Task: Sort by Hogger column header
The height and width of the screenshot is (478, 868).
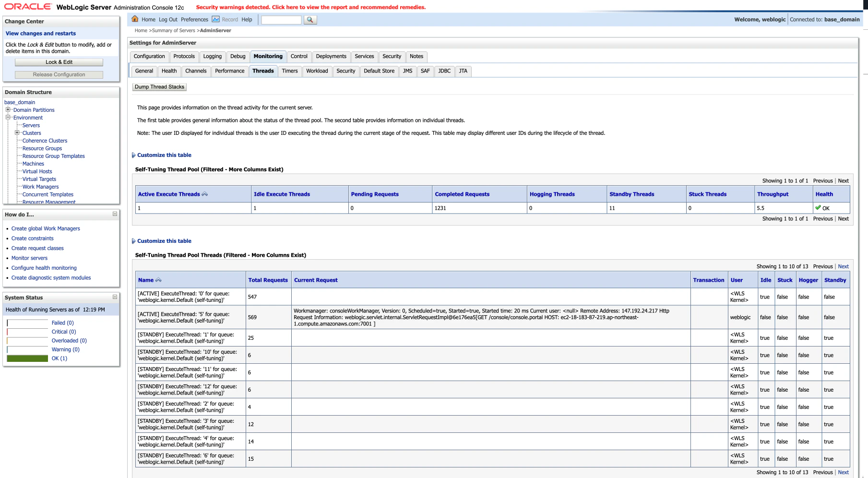Action: pos(808,280)
